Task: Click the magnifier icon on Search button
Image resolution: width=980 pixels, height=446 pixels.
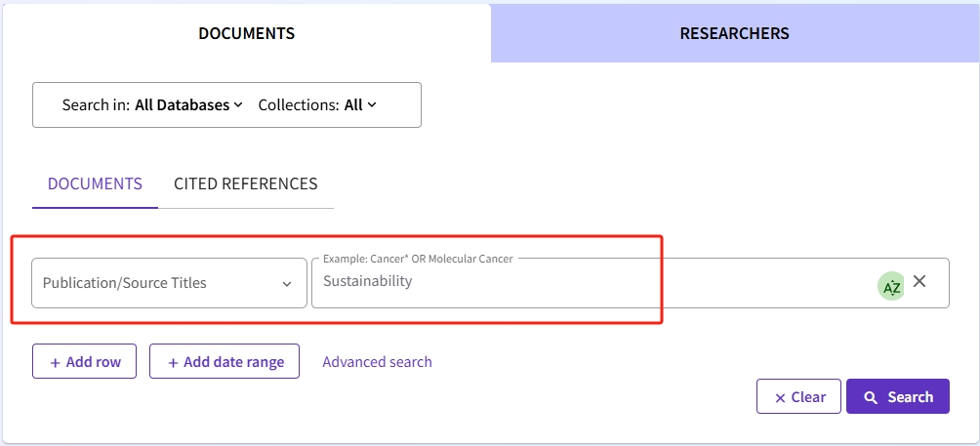Action: tap(870, 397)
